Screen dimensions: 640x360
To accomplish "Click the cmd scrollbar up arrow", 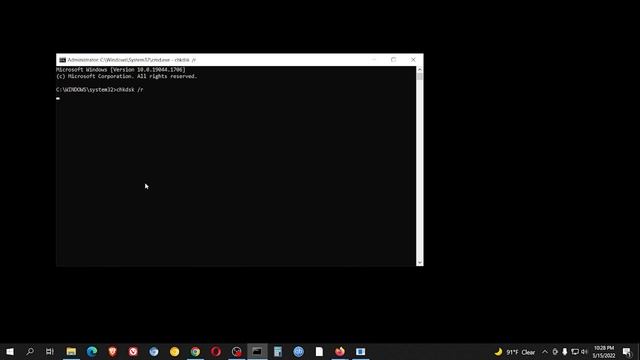I will (x=420, y=70).
